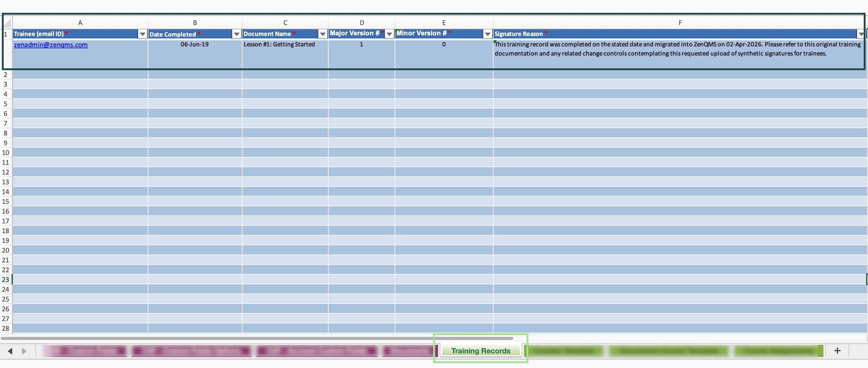
Task: Expand the Major Version # filter arrow
Action: (389, 34)
